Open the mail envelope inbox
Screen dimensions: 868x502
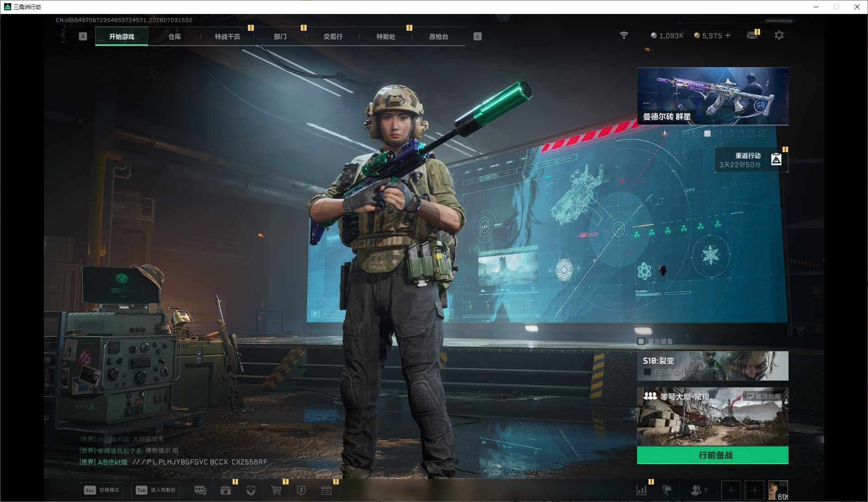[x=752, y=35]
